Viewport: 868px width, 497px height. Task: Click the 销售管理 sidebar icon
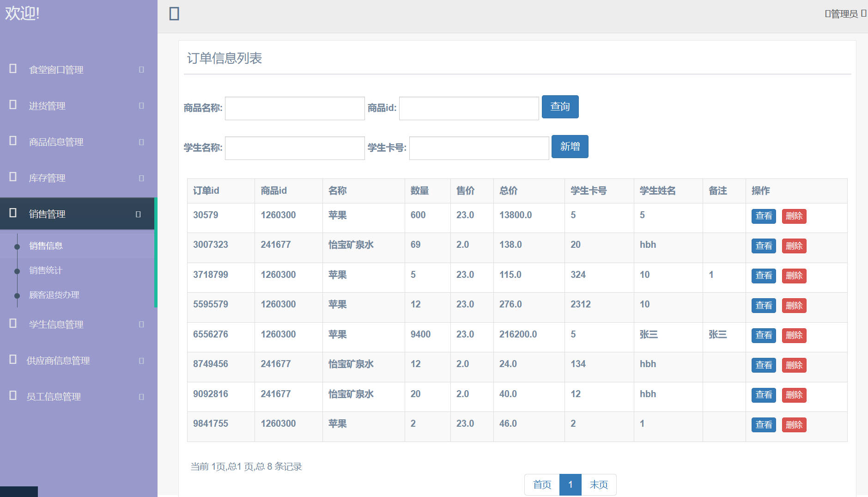click(x=12, y=214)
